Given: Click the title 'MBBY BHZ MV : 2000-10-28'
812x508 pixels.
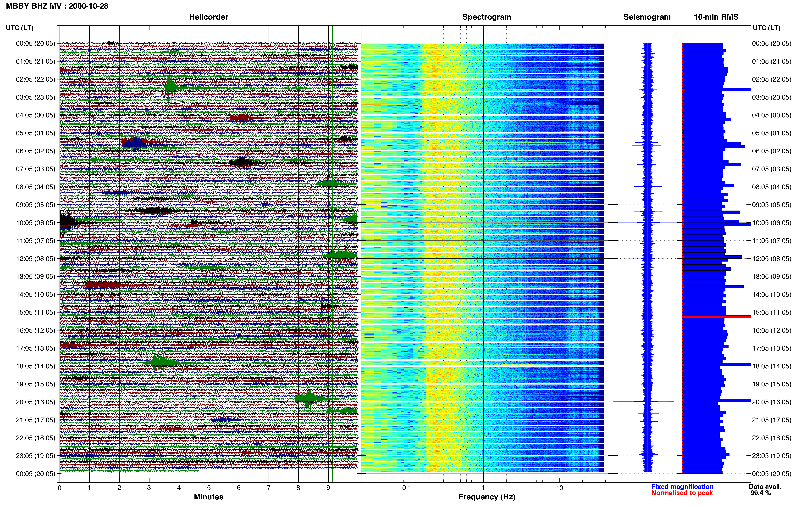Looking at the screenshot, I should pyautogui.click(x=57, y=6).
